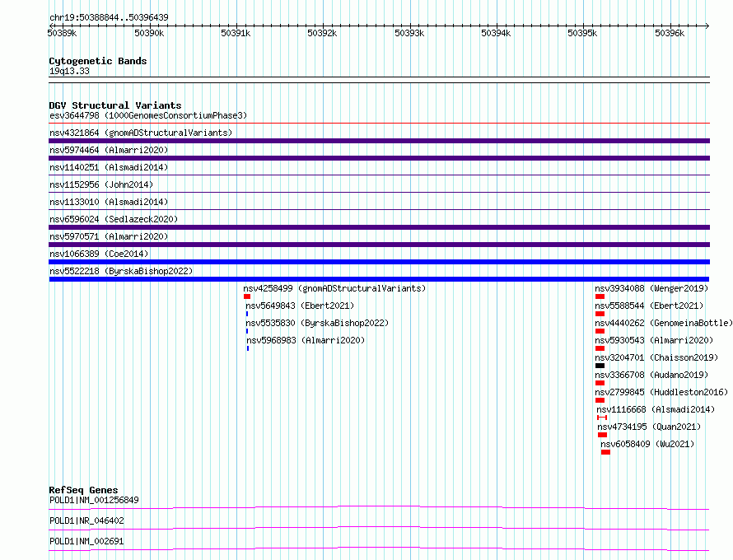
Task: Click nsv1133010 (Alsmadi2014) label
Action: click(109, 202)
